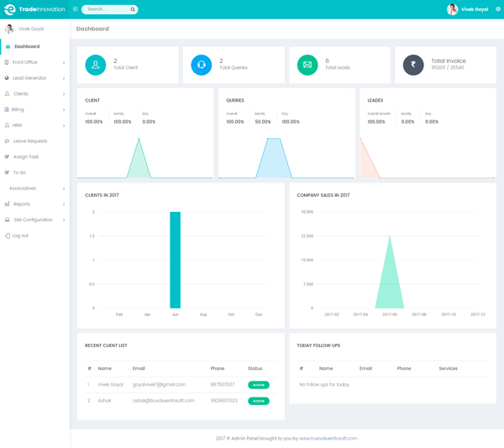Click the Log out door icon
Image resolution: width=504 pixels, height=448 pixels.
tap(8, 235)
